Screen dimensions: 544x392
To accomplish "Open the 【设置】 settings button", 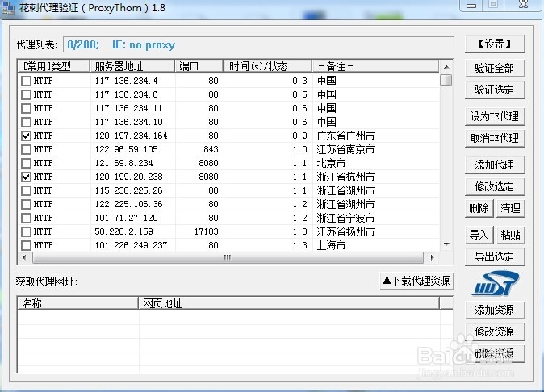I will click(495, 44).
